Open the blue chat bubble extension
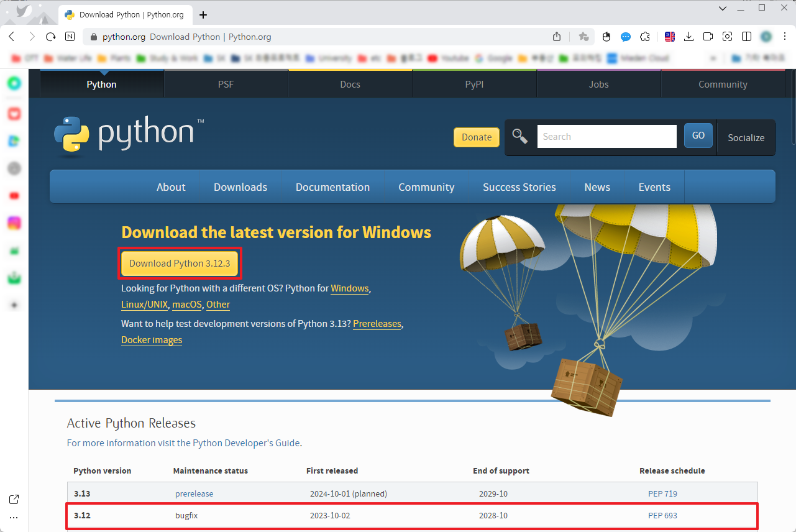The width and height of the screenshot is (796, 532). (x=626, y=37)
